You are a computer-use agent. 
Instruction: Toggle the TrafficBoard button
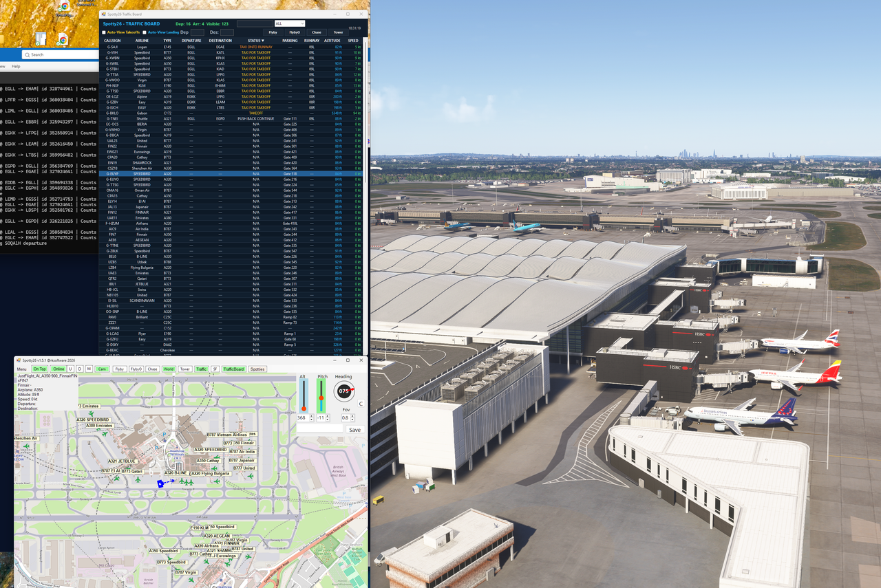(234, 369)
